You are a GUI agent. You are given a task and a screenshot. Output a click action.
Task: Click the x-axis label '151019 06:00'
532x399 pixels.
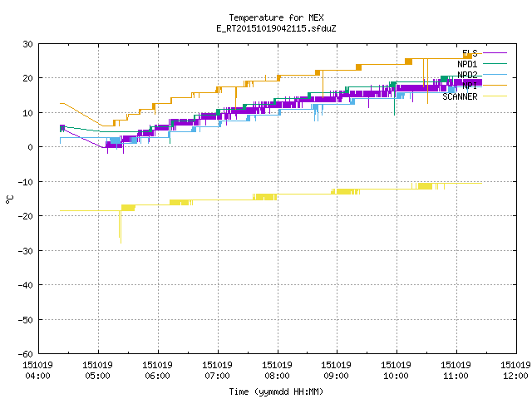157,371
